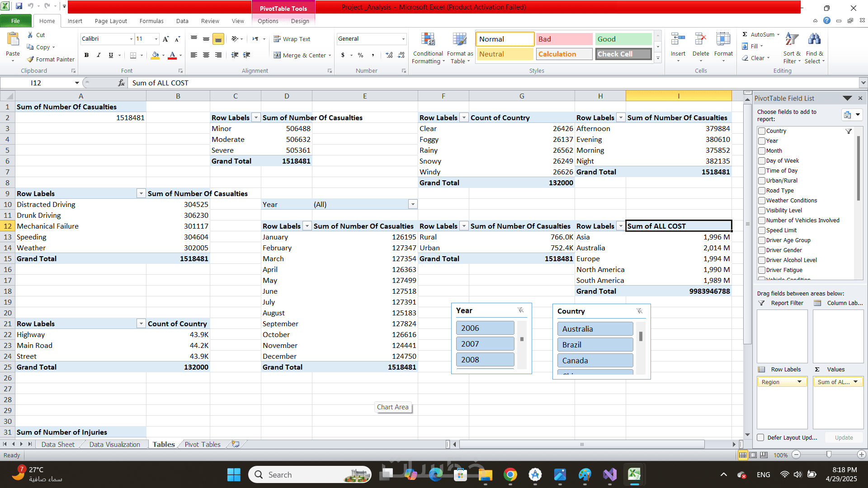
Task: Click the zoom slider handle
Action: (829, 455)
